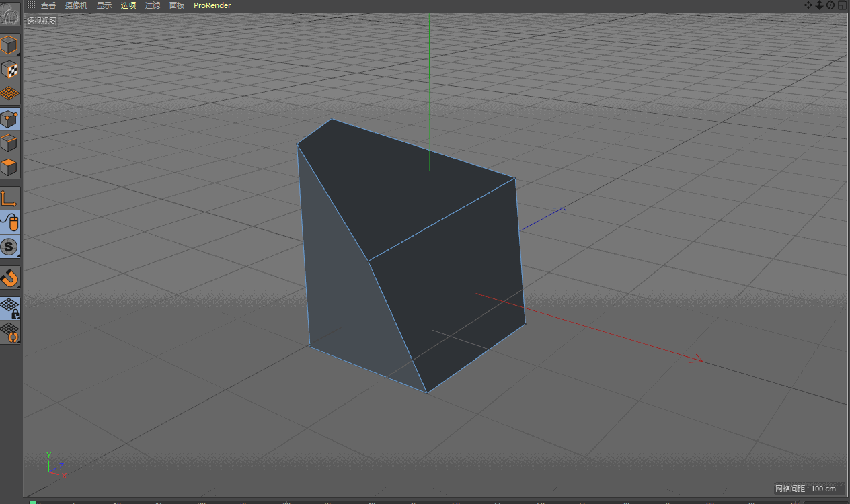Click the viewport pan move icon
Viewport: 850px width, 504px height.
coord(808,5)
